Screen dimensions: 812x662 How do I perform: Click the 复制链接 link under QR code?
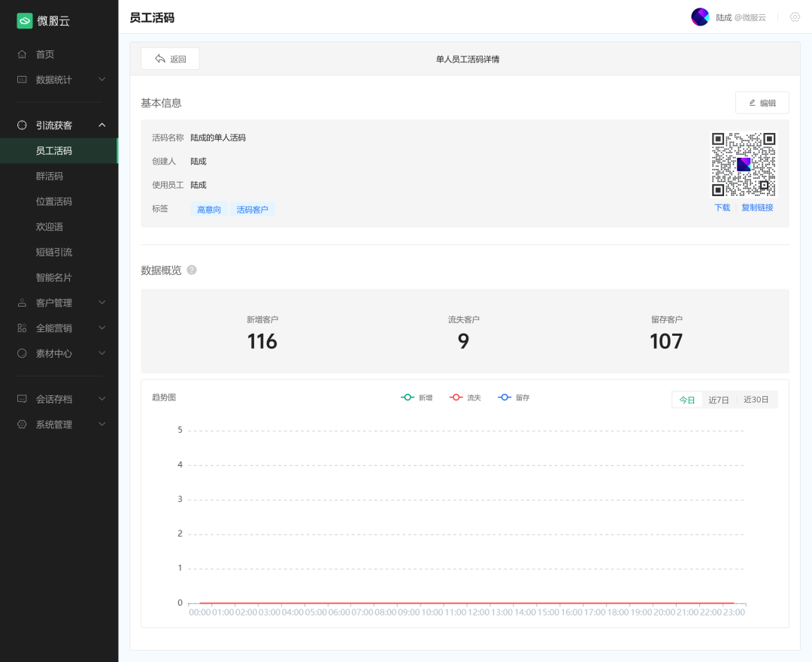coord(757,207)
